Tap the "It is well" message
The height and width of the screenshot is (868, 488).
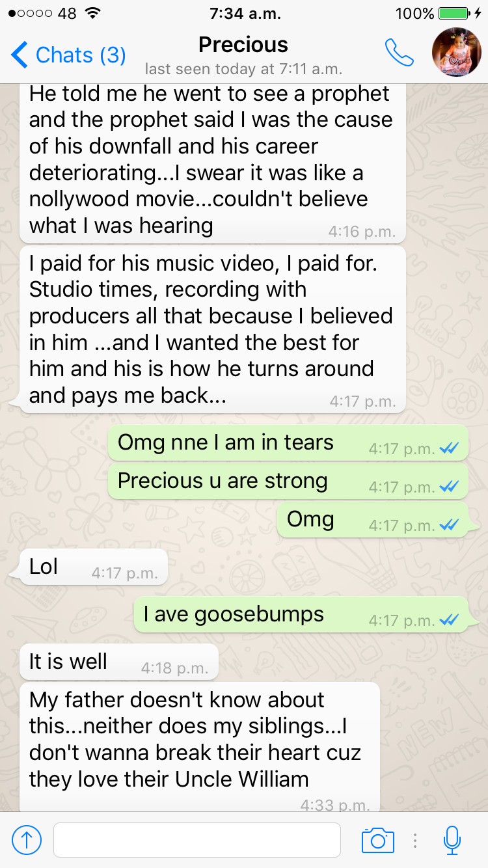[x=119, y=662]
